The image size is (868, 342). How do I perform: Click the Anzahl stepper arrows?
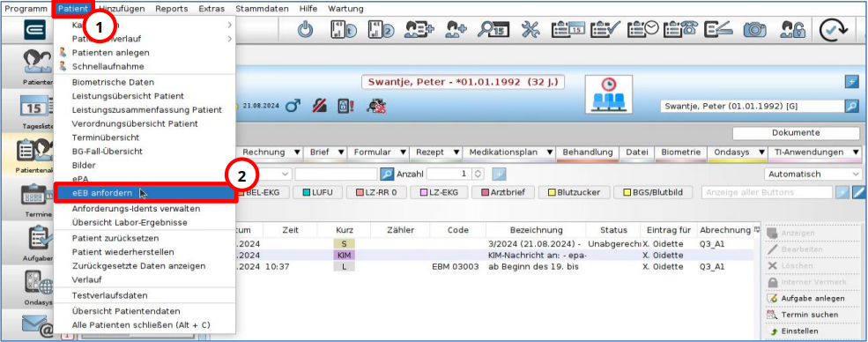point(479,175)
